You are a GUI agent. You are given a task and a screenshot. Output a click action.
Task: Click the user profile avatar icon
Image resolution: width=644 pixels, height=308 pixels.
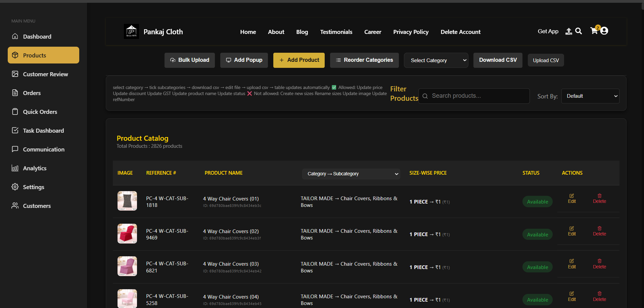[x=604, y=31]
